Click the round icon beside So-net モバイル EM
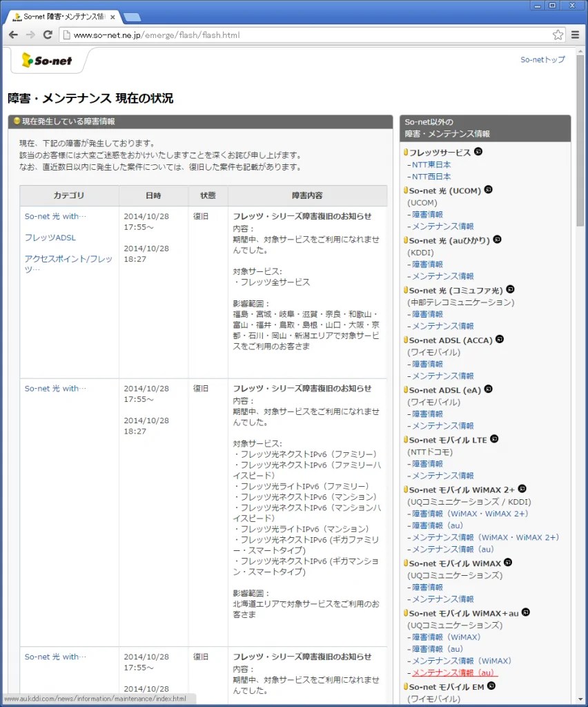 [491, 686]
